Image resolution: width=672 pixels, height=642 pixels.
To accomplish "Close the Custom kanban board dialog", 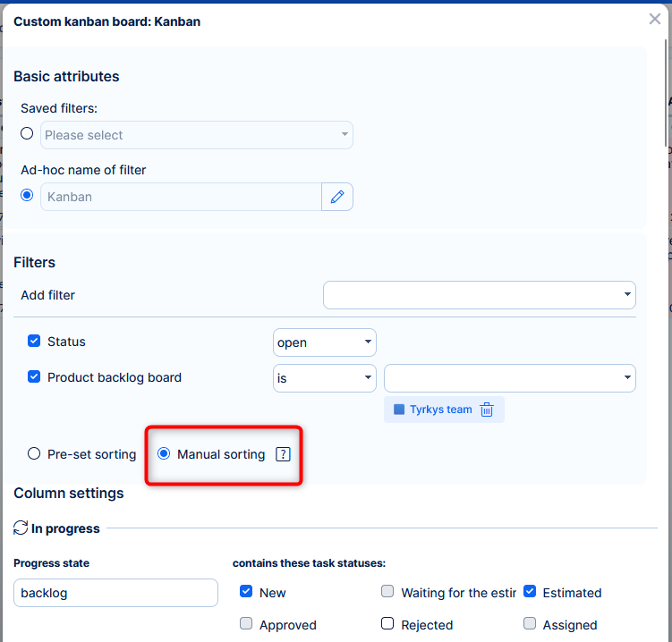I will tap(655, 19).
